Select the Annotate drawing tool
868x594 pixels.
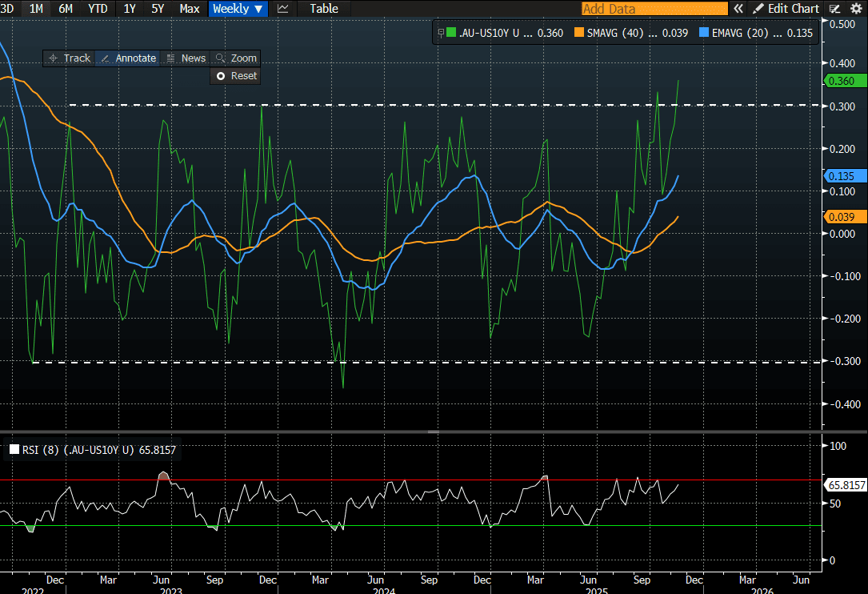pos(128,58)
